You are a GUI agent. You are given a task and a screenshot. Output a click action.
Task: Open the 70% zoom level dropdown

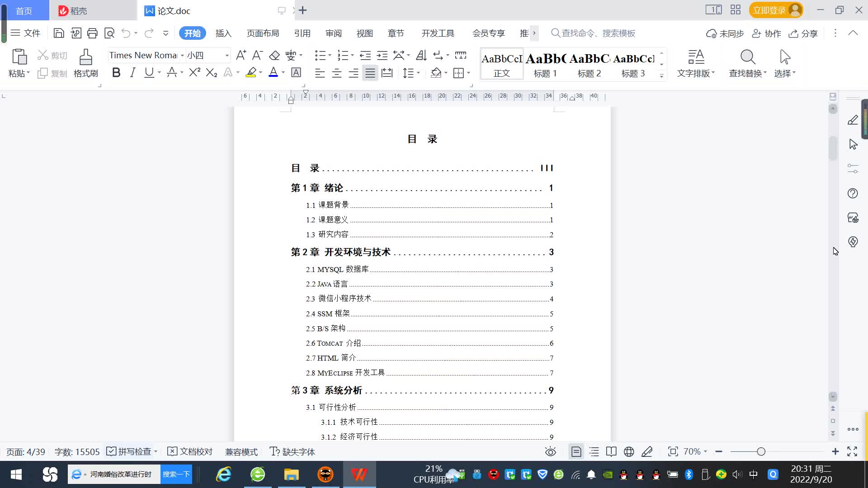pyautogui.click(x=695, y=451)
